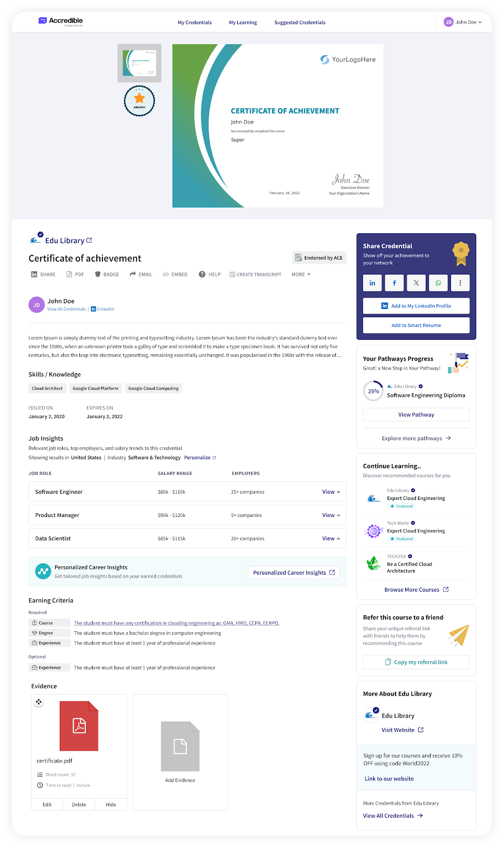The height and width of the screenshot is (848, 504).
Task: Share credential on X icon
Action: point(416,283)
